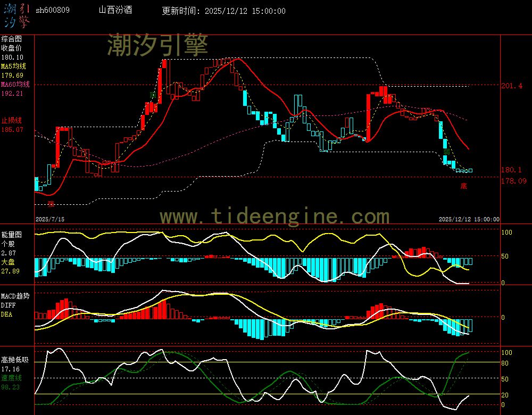Image resolution: width=532 pixels, height=415 pixels.
Task: Click the 201.4 price level on right axis
Action: pos(512,86)
